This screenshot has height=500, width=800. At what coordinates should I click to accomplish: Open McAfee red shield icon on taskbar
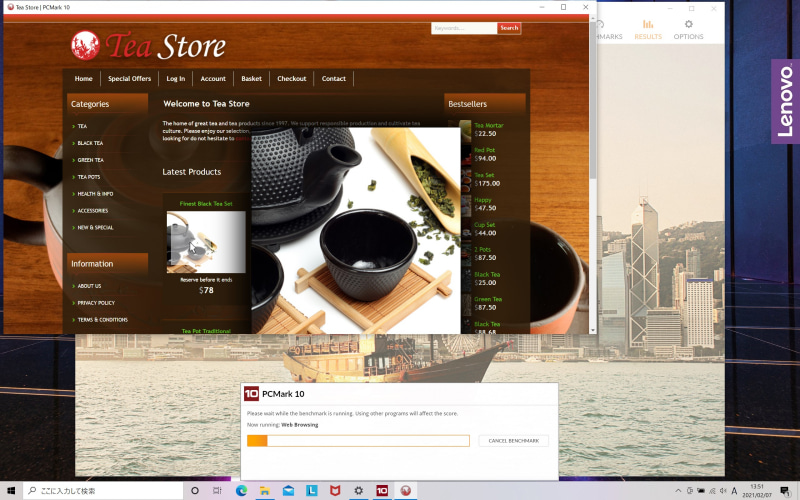click(335, 490)
